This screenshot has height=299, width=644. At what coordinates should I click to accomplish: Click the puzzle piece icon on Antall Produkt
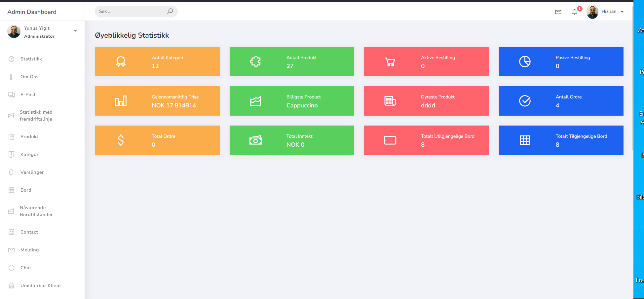point(255,62)
